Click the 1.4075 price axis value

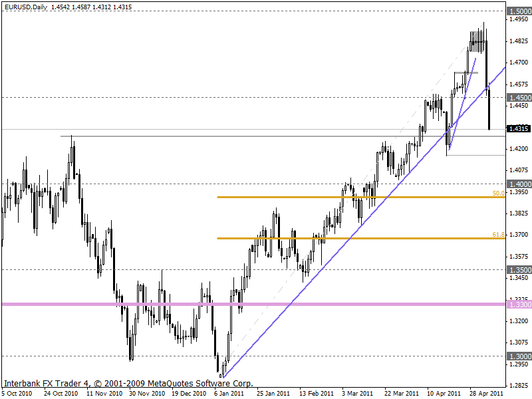tap(519, 170)
